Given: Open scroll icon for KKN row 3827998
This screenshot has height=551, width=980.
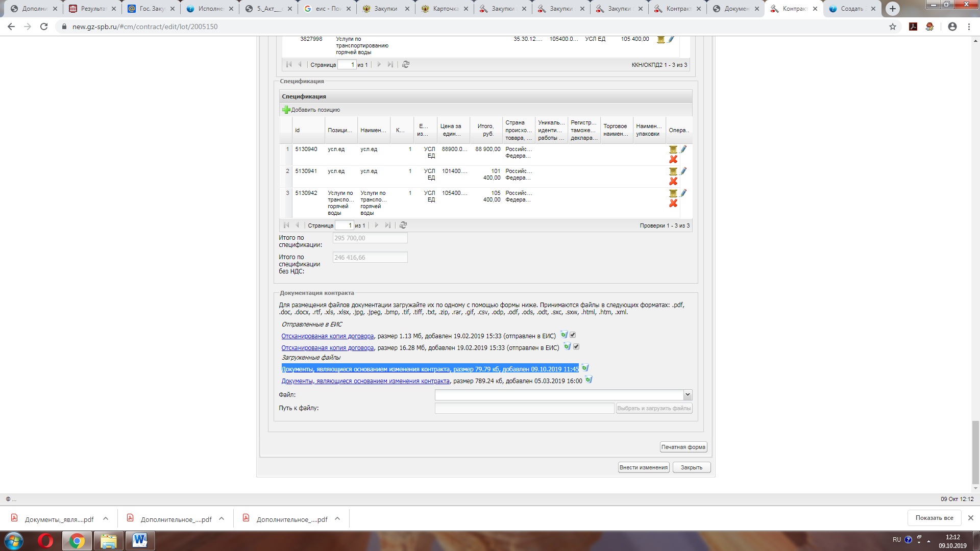Looking at the screenshot, I should 661,39.
